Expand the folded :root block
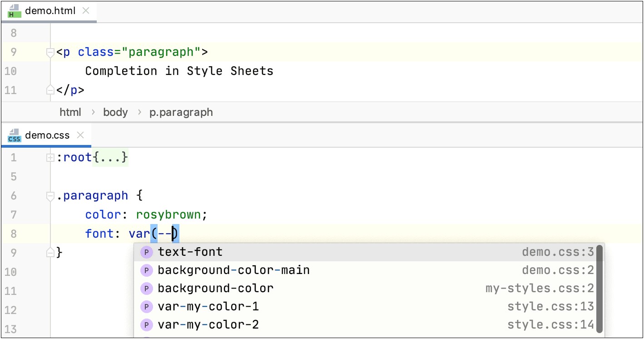Image resolution: width=644 pixels, height=339 pixels. [x=50, y=158]
